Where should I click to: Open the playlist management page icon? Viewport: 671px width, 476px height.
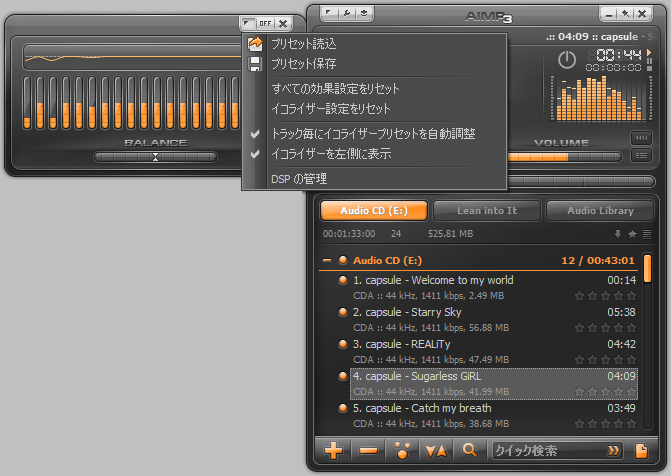coord(641,451)
